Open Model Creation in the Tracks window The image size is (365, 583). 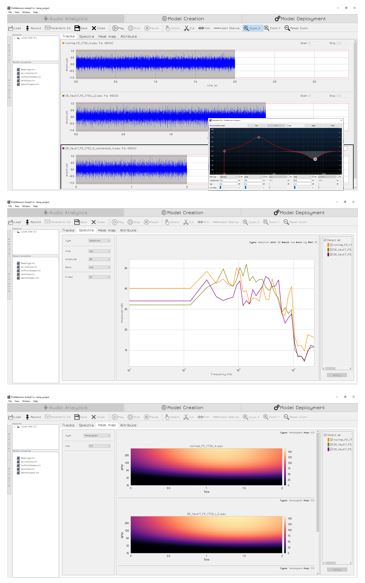(183, 19)
